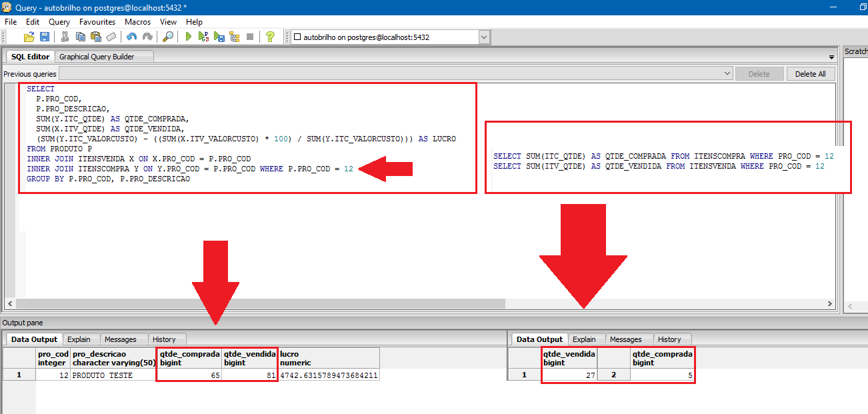Open the File menu
The height and width of the screenshot is (414, 868).
(x=11, y=22)
